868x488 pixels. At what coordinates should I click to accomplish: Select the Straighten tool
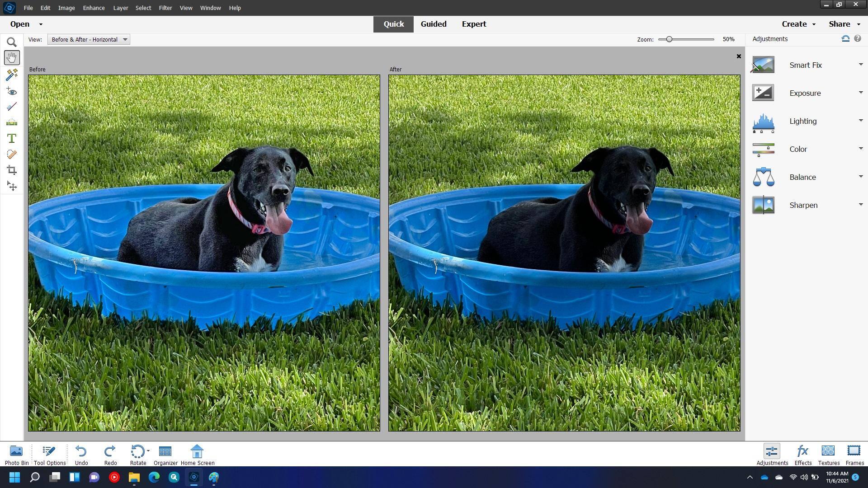[12, 122]
